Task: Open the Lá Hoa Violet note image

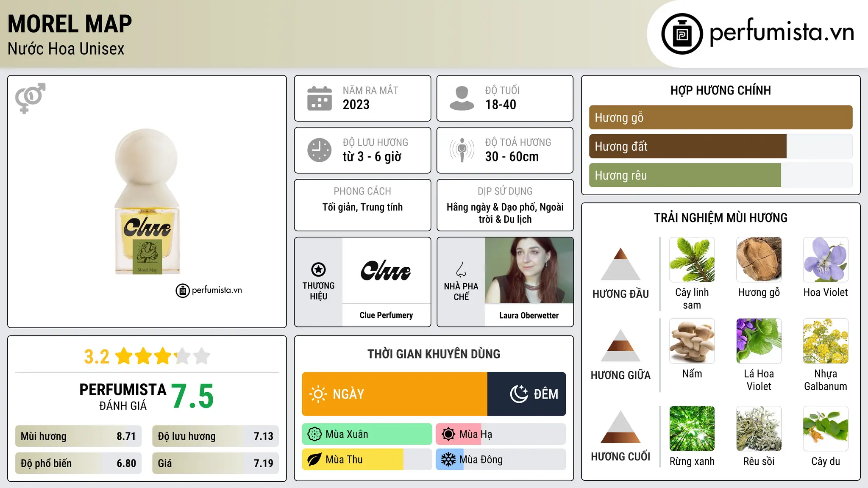Action: tap(759, 341)
